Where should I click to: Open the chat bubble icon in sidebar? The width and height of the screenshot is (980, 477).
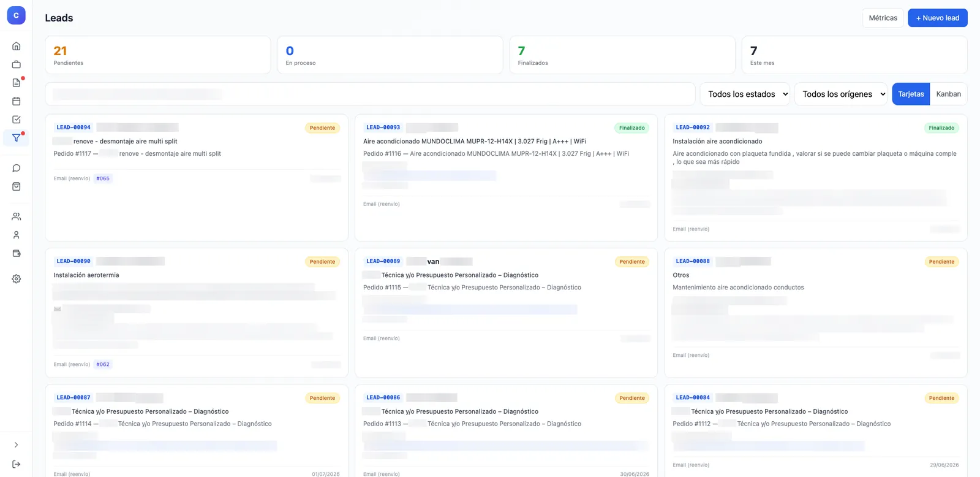[x=17, y=168]
